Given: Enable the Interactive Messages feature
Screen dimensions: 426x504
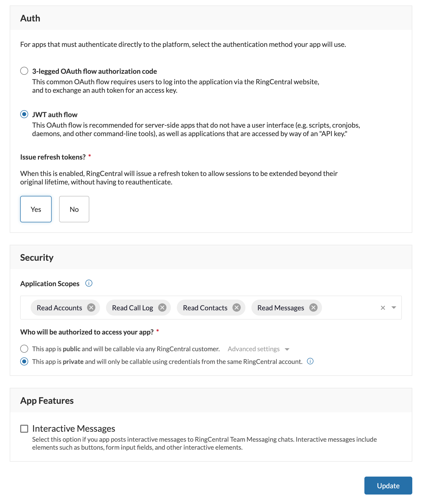Looking at the screenshot, I should (x=24, y=428).
